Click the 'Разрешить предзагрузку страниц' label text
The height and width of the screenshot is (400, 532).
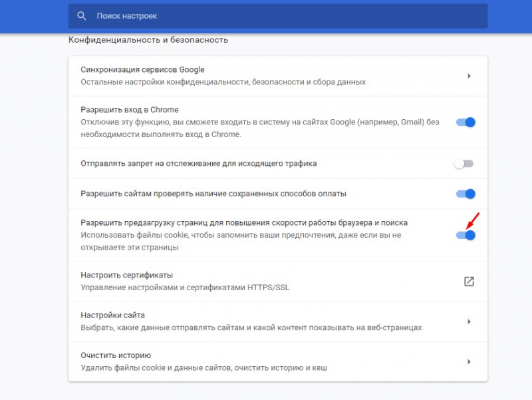[x=244, y=222]
